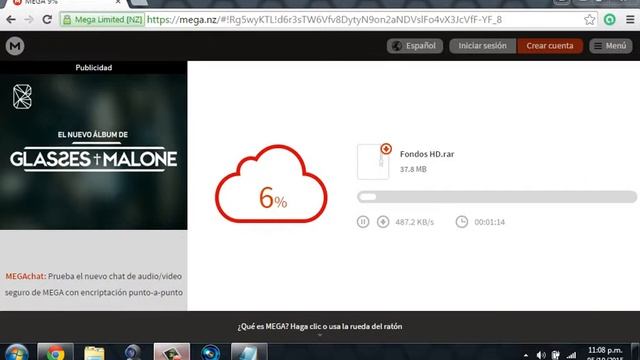
Task: Click the download progress bar
Action: click(497, 197)
